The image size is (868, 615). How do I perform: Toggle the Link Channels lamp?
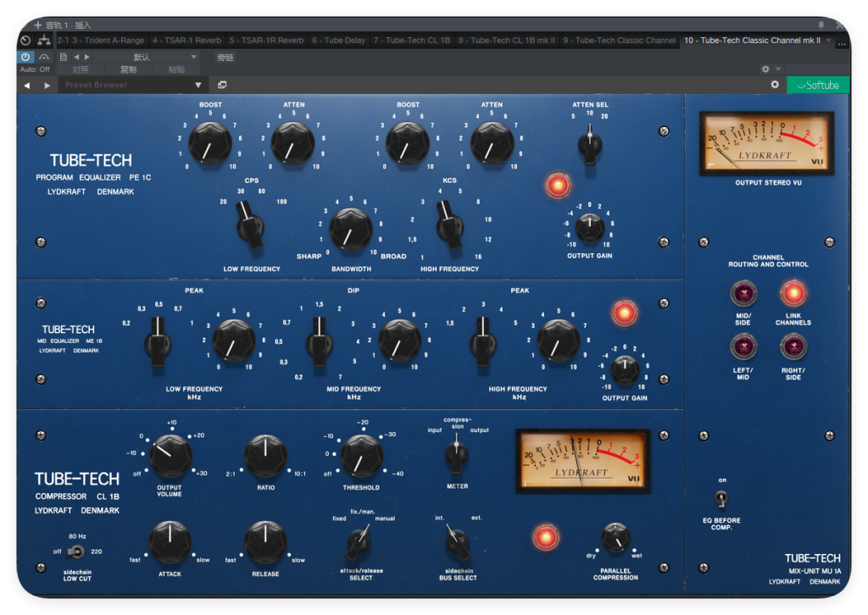click(793, 293)
